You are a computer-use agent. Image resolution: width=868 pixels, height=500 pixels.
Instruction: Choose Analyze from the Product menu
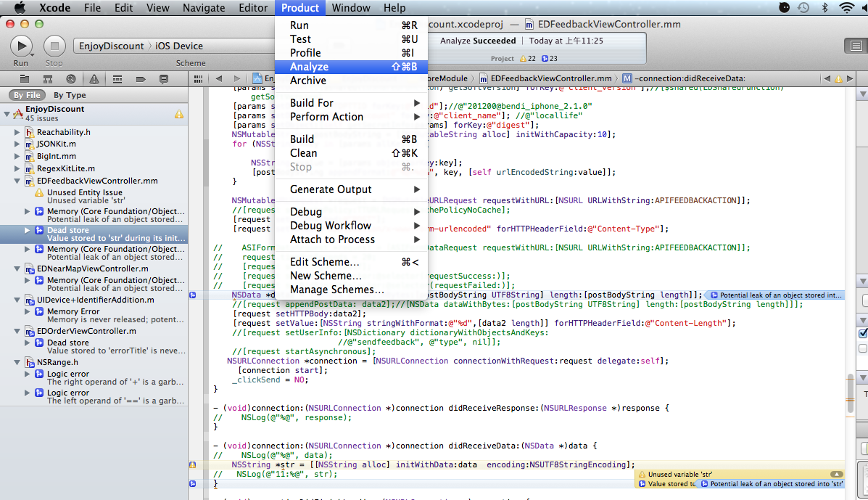(309, 67)
